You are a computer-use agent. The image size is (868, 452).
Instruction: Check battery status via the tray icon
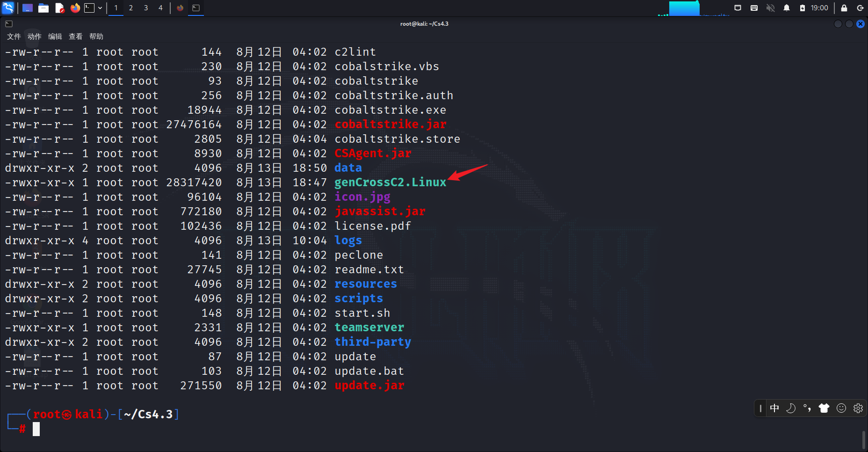tap(803, 8)
